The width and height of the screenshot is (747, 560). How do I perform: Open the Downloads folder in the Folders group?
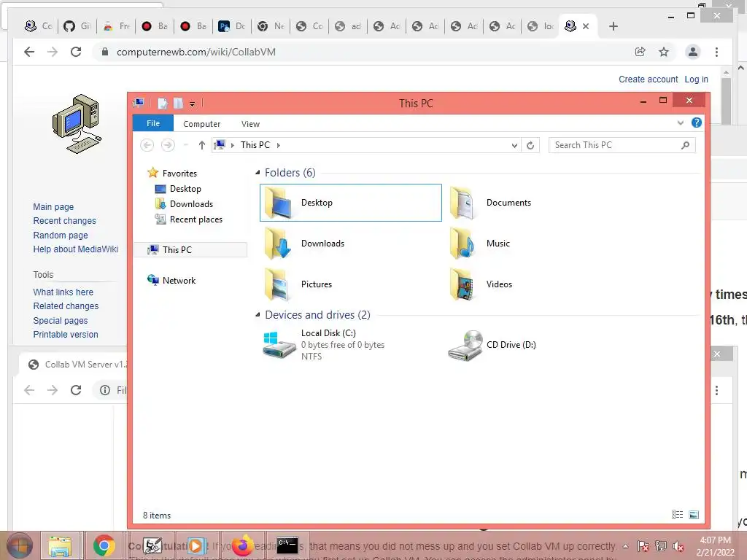click(305, 244)
